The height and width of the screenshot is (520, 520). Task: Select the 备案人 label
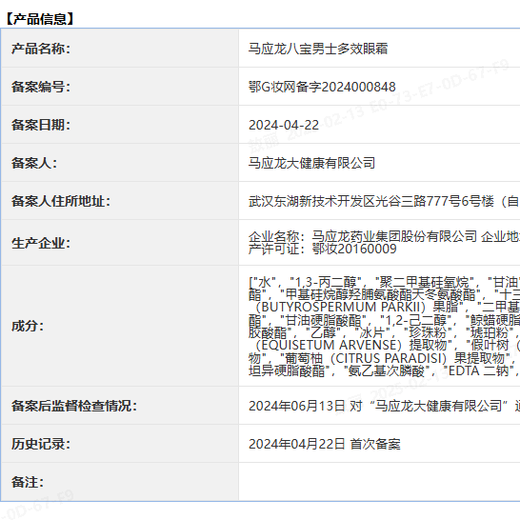(34, 163)
